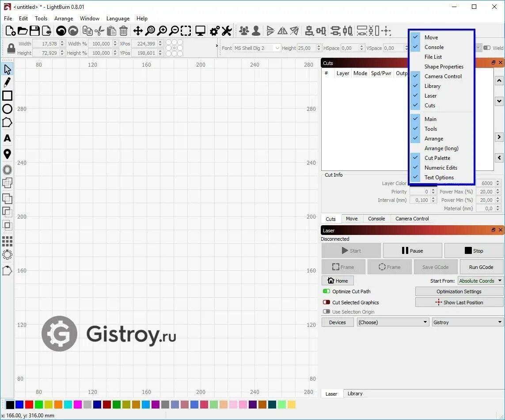The image size is (505, 420).
Task: Click the Frame selection dashed box icon
Action: coord(186,31)
